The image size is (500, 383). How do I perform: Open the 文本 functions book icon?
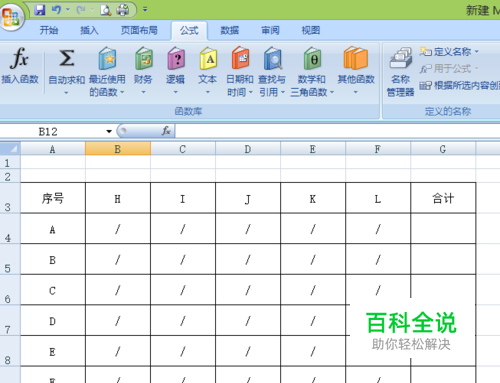coord(208,58)
